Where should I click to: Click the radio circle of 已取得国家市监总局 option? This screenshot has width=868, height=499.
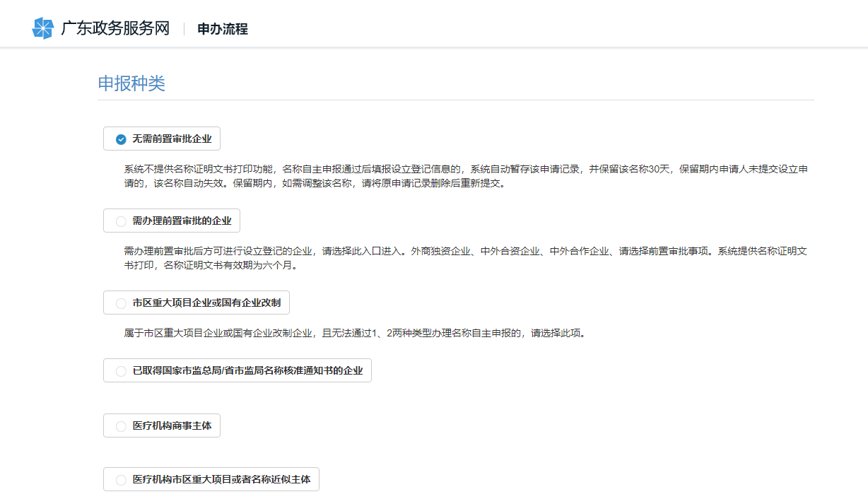120,370
